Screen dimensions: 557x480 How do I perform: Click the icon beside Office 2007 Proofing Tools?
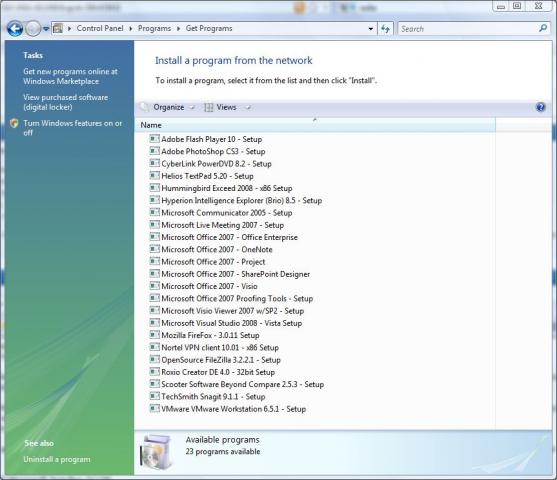tap(155, 298)
